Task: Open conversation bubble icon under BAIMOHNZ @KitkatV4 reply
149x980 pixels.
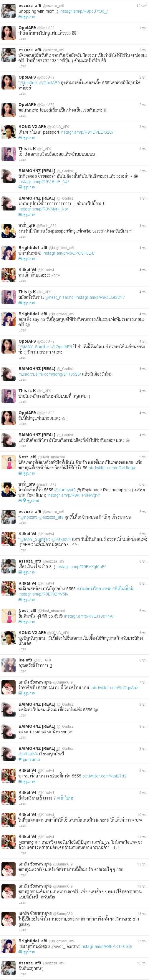Action: tap(21, 759)
